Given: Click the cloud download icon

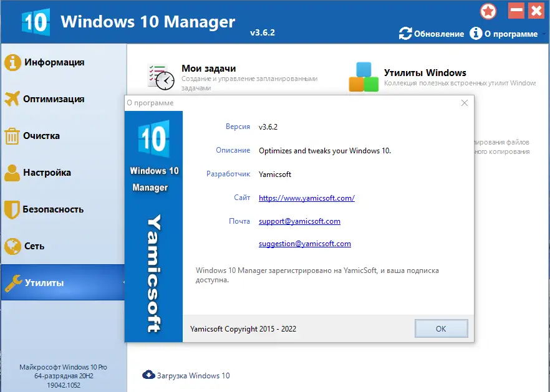Looking at the screenshot, I should click(x=148, y=375).
